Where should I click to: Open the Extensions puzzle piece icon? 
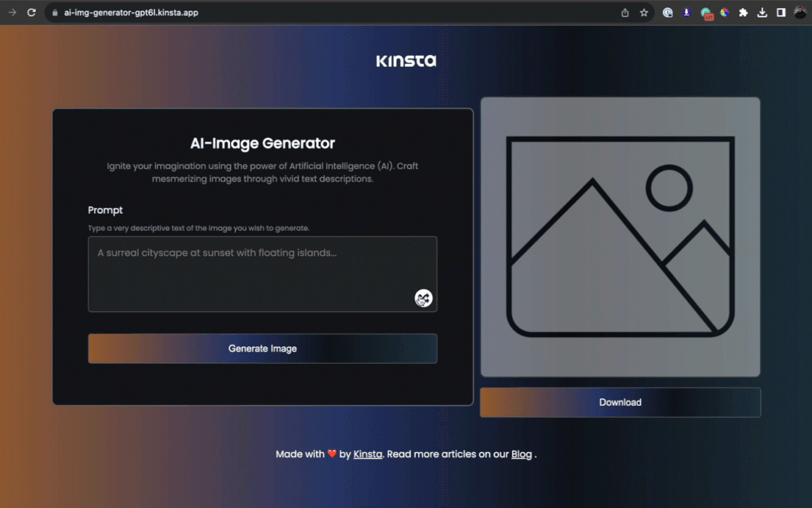(744, 13)
